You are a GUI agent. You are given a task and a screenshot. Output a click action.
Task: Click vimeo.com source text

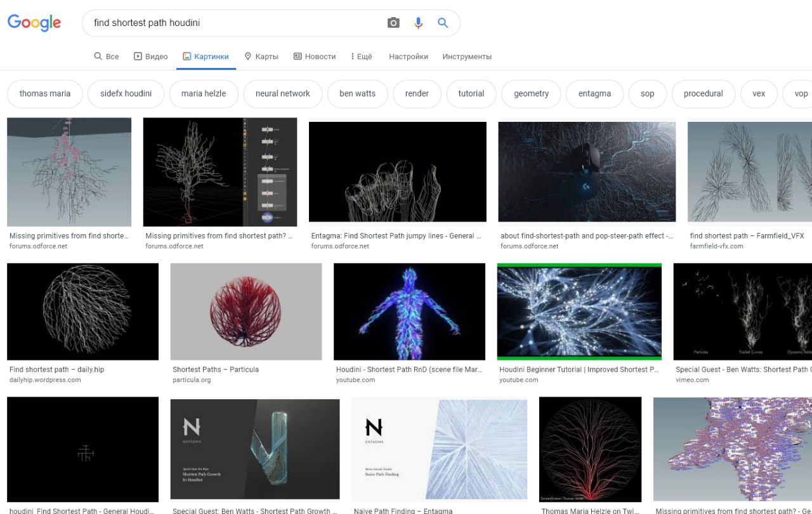[x=692, y=380]
